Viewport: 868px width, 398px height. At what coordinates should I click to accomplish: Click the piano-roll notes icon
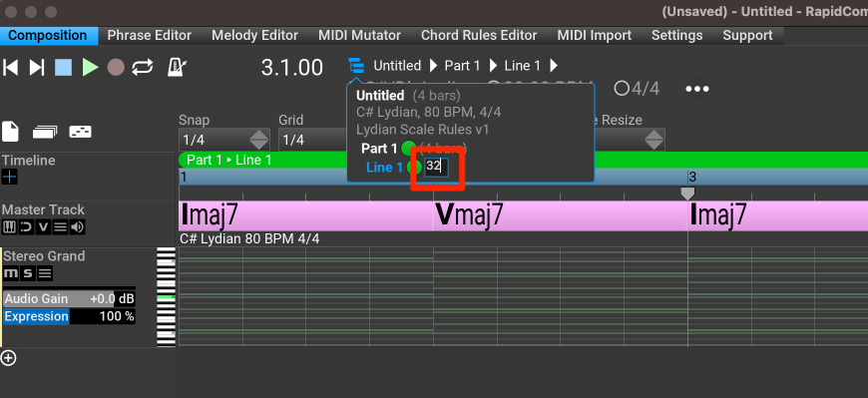(80, 132)
